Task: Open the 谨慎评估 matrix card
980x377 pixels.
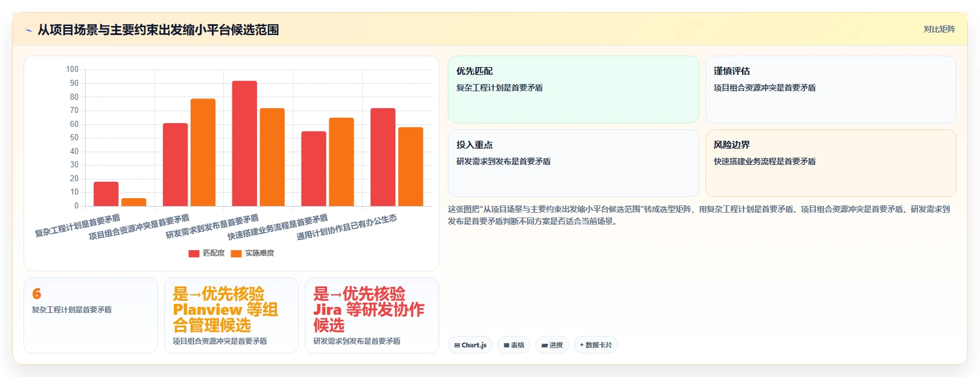Action: pos(830,89)
